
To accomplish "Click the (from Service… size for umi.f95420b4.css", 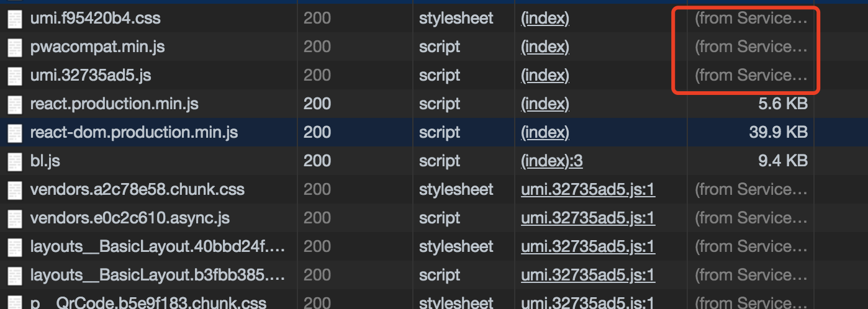I will (751, 19).
